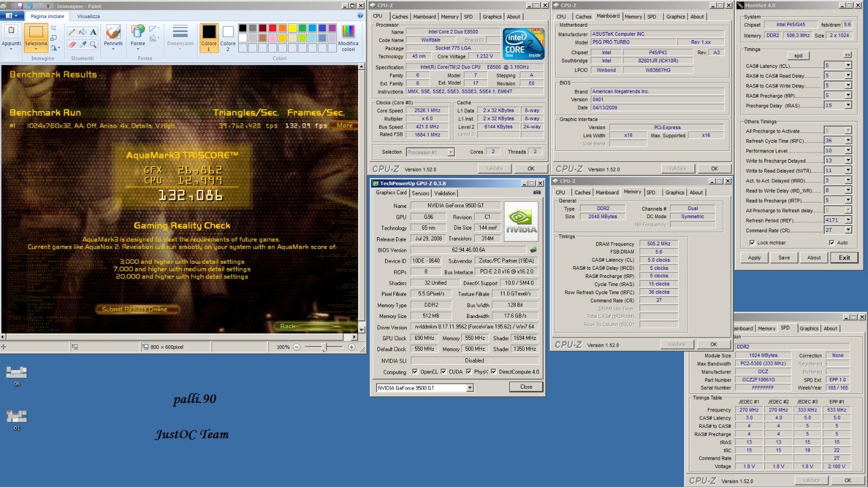The image size is (868, 488).
Task: Click the Save button in MemSet
Action: (784, 258)
